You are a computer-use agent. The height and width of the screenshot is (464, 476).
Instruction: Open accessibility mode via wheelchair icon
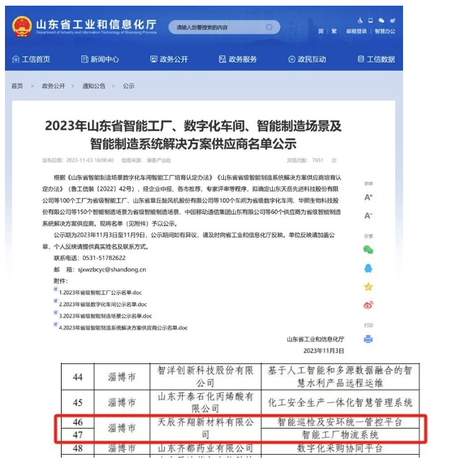[360, 21]
